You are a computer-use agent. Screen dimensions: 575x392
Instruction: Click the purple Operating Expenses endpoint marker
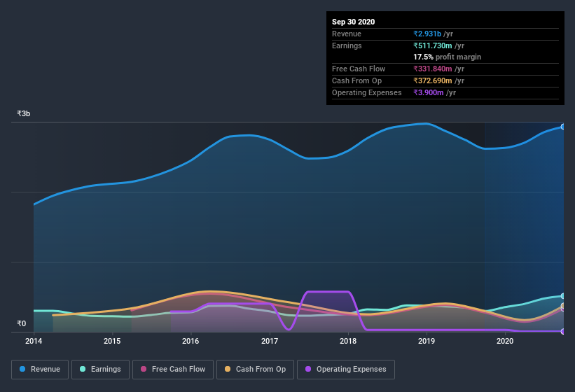[563, 331]
